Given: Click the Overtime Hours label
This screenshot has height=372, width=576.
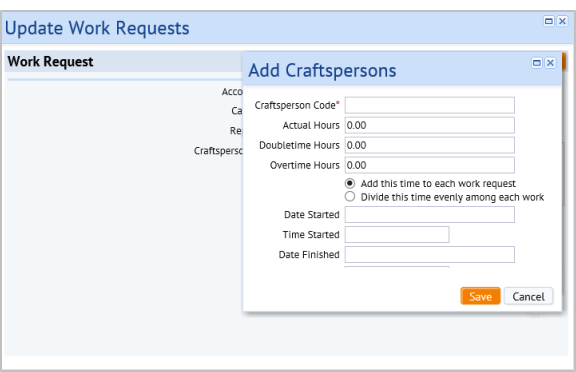Looking at the screenshot, I should [305, 165].
